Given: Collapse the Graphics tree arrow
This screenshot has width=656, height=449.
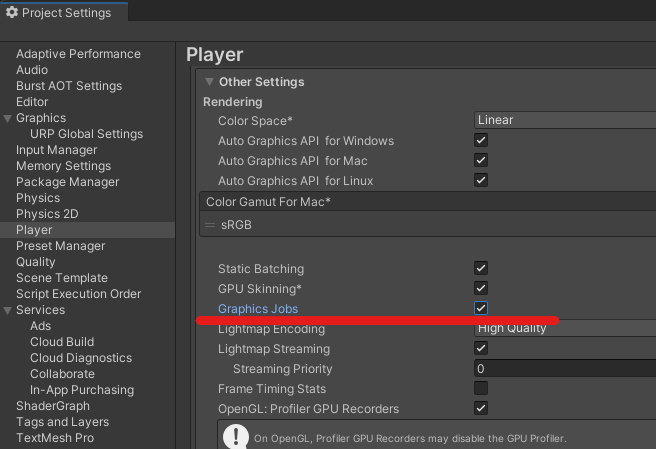Looking at the screenshot, I should click(7, 118).
